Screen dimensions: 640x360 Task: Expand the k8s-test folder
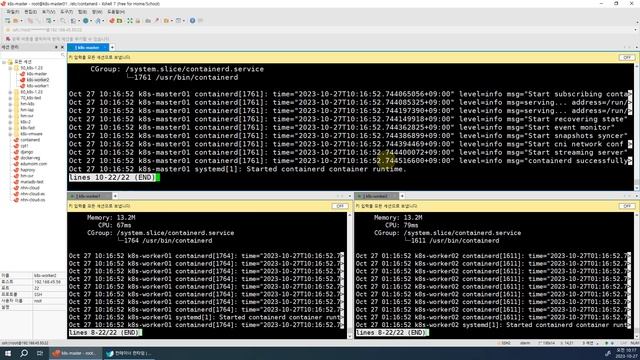click(x=10, y=128)
